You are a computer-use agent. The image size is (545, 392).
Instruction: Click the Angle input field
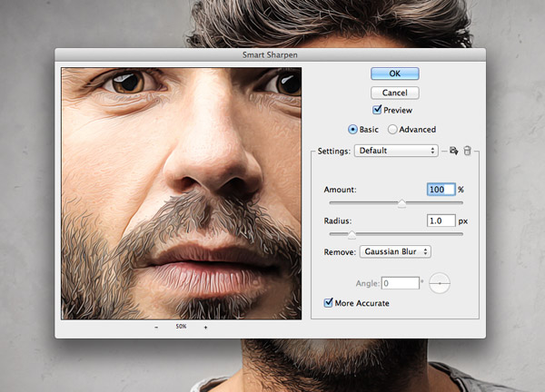click(401, 283)
